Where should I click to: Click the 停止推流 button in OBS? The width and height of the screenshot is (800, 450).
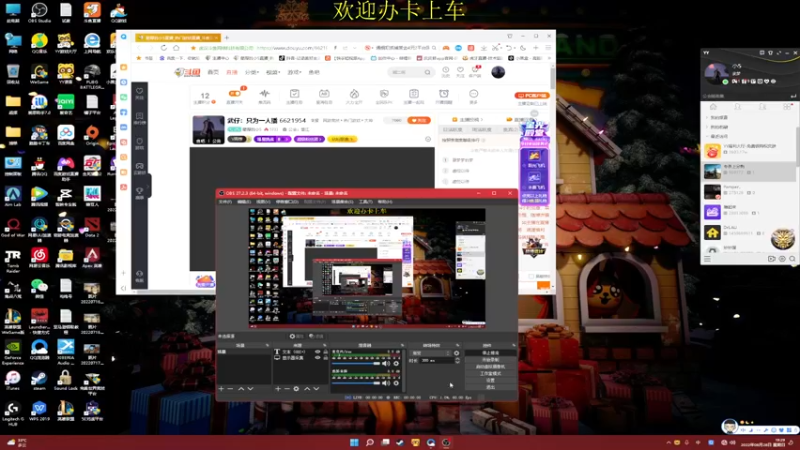[x=490, y=353]
